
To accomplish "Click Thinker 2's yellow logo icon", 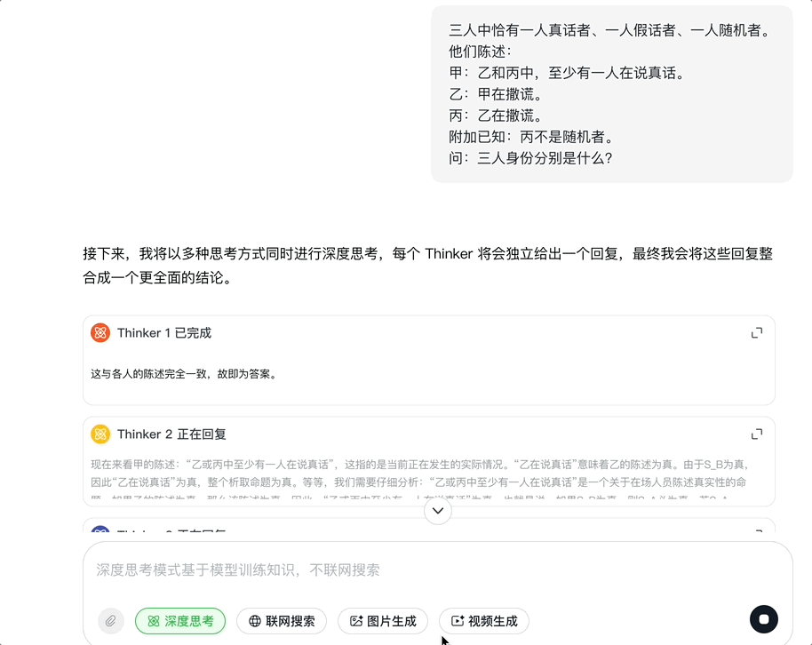I will tap(100, 434).
